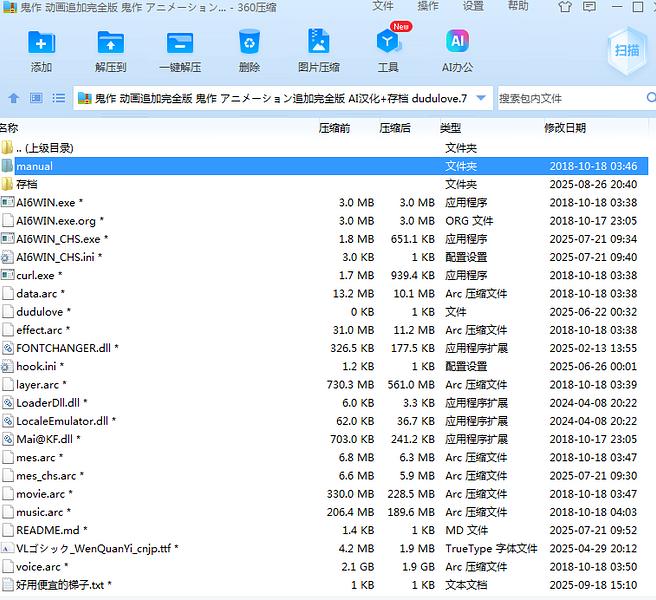Expand the archive path dropdown arrow
656x600 pixels.
(x=481, y=98)
